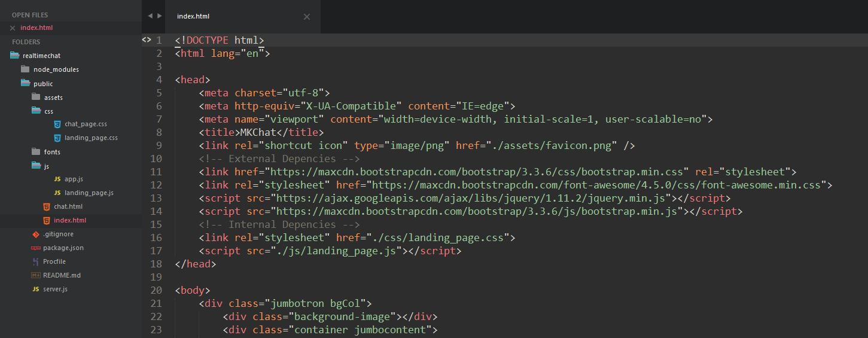The width and height of the screenshot is (868, 338).
Task: Click the jquery.min.js URL on line 13
Action: click(x=471, y=198)
